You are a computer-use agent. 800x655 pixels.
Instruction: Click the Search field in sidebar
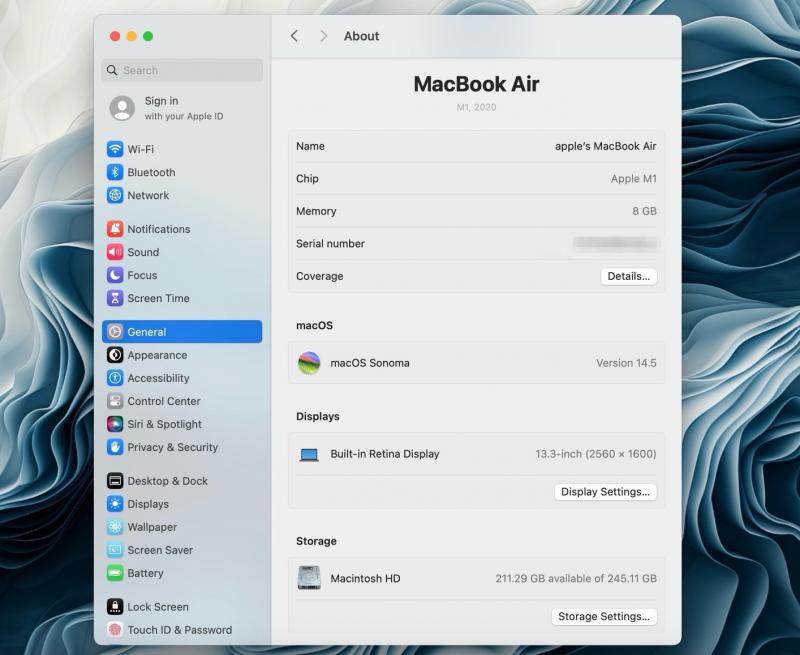coord(182,70)
